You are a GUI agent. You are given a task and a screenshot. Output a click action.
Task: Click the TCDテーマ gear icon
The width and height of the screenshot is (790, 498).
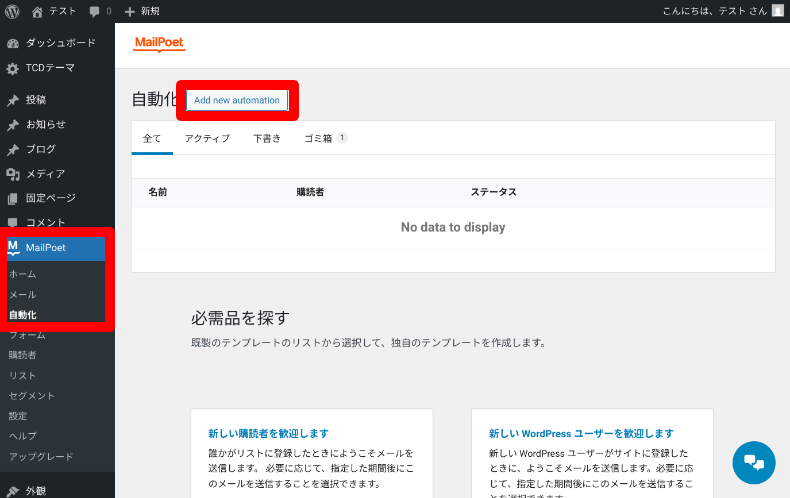13,69
